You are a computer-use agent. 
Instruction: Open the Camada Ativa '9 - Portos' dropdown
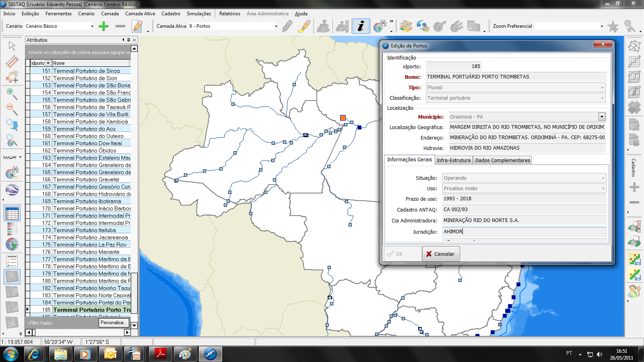click(276, 26)
